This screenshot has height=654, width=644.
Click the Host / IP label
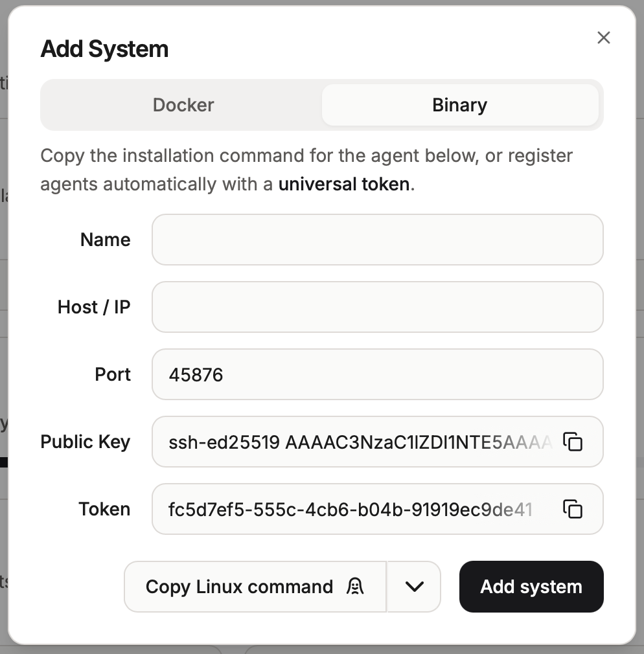tap(94, 307)
